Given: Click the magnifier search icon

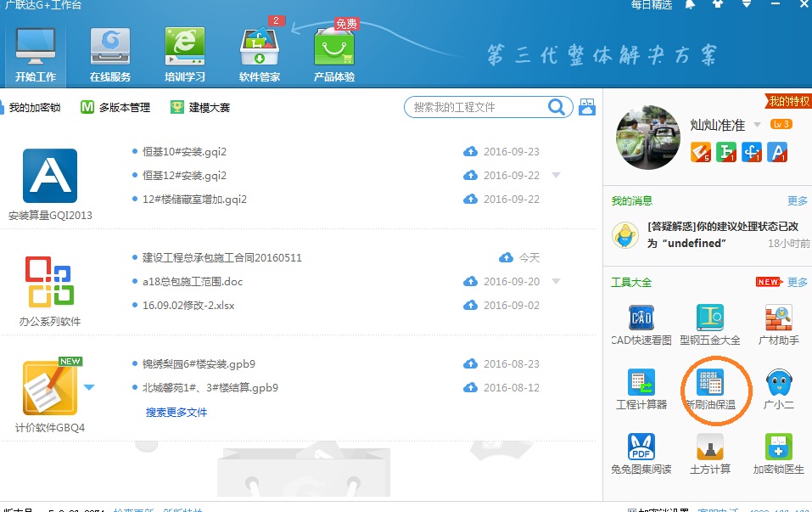Looking at the screenshot, I should 556,107.
